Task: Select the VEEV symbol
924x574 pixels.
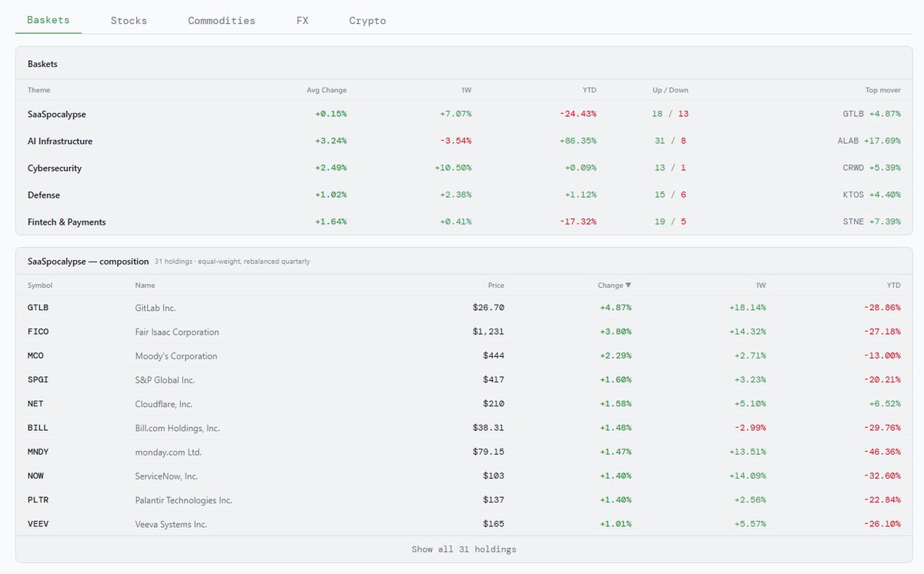Action: point(38,524)
